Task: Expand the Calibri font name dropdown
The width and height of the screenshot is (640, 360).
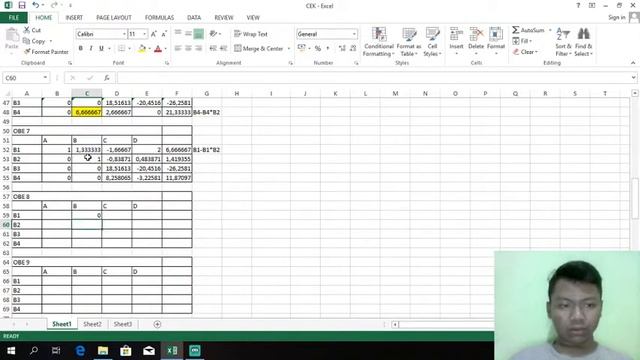Action: click(124, 34)
